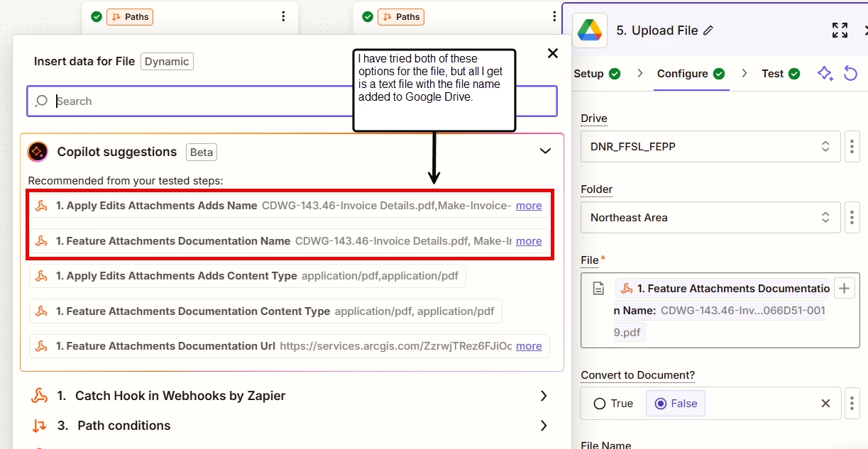The width and height of the screenshot is (868, 449).
Task: Expand Catch Hook in Webhooks by Zapier
Action: pyautogui.click(x=543, y=396)
